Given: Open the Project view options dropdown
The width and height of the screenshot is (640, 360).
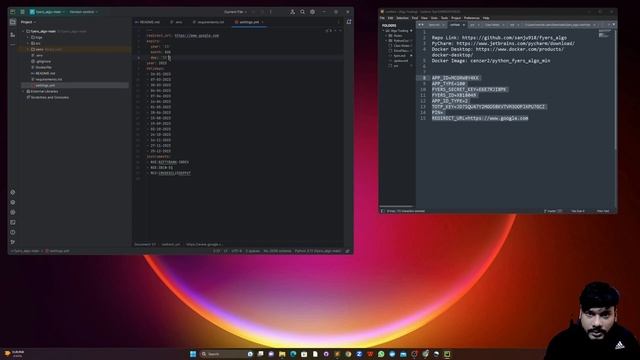Looking at the screenshot, I should coord(28,22).
